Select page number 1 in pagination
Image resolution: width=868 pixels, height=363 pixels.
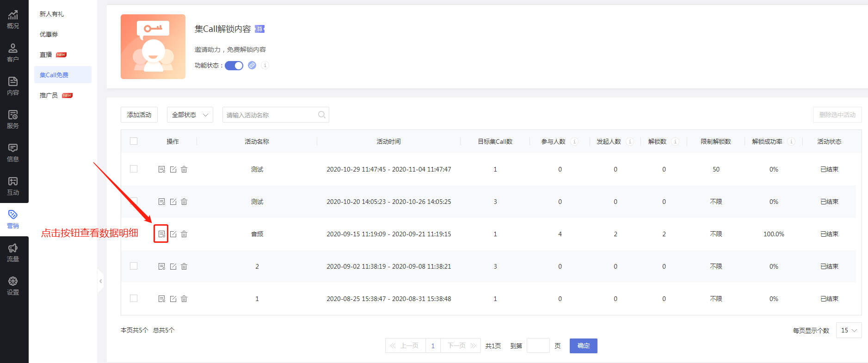[x=433, y=346]
